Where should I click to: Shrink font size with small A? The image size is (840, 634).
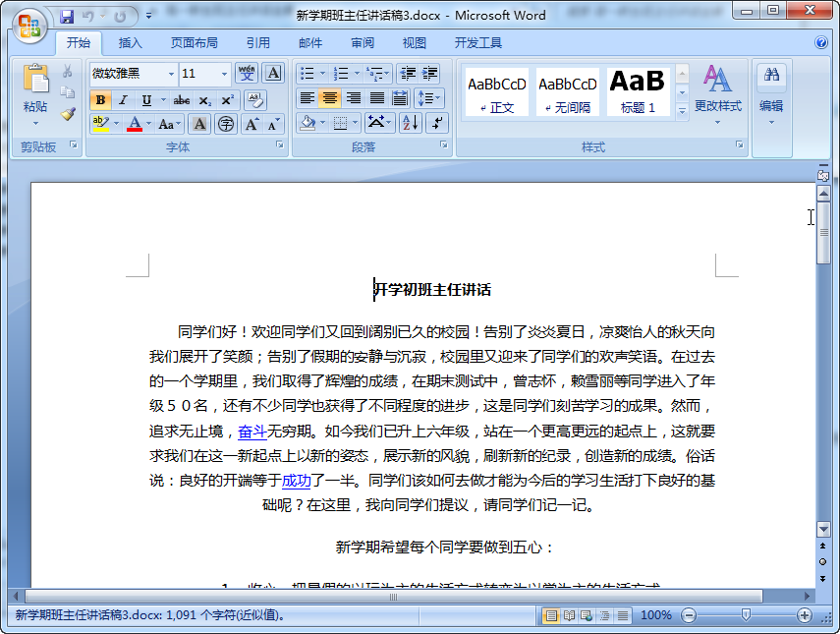point(273,124)
